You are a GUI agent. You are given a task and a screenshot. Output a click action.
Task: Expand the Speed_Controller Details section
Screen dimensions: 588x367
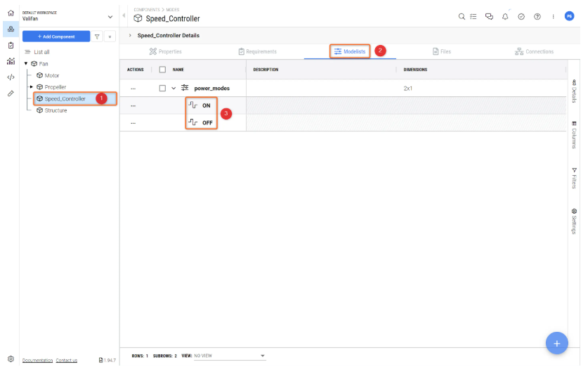pyautogui.click(x=129, y=35)
